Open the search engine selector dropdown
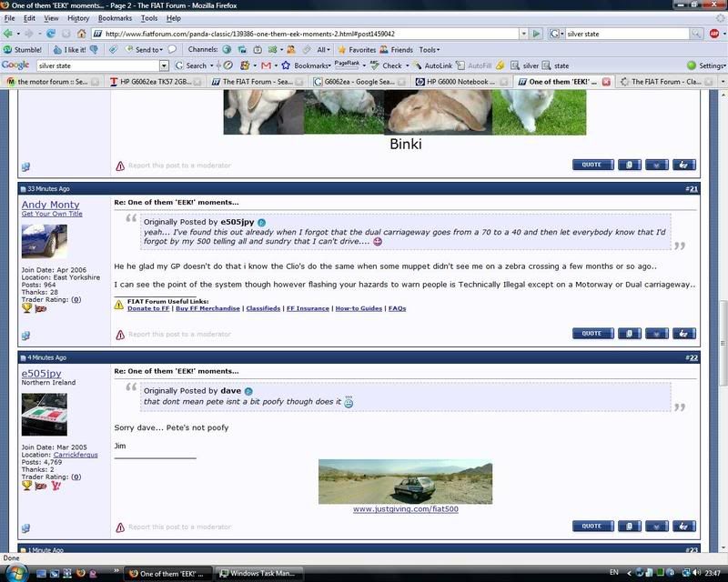This screenshot has width=728, height=582. [x=556, y=34]
